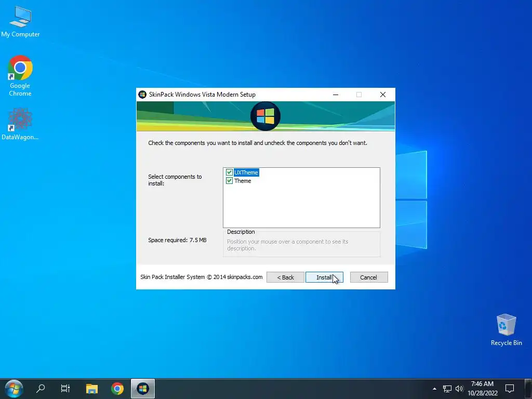
Task: Open Task View on the taskbar
Action: pyautogui.click(x=65, y=388)
